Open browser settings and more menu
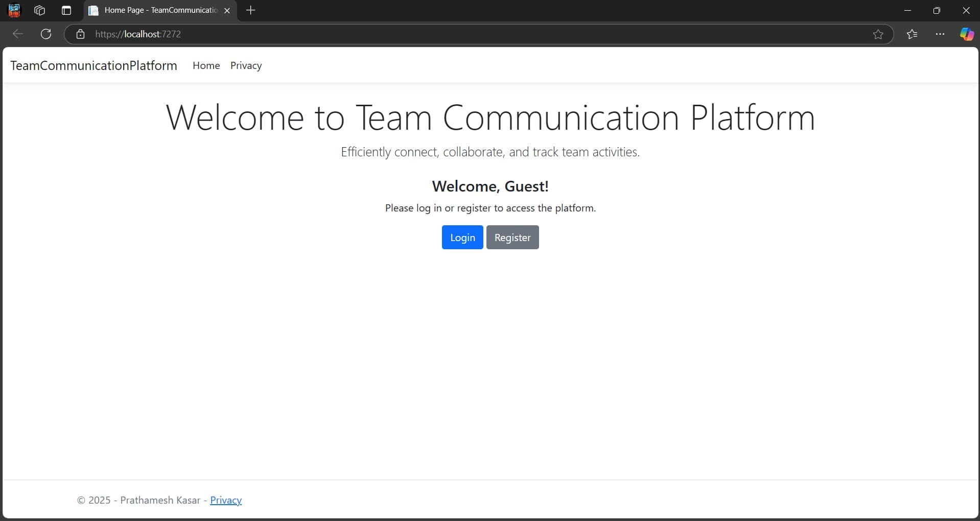The image size is (980, 521). [x=940, y=34]
